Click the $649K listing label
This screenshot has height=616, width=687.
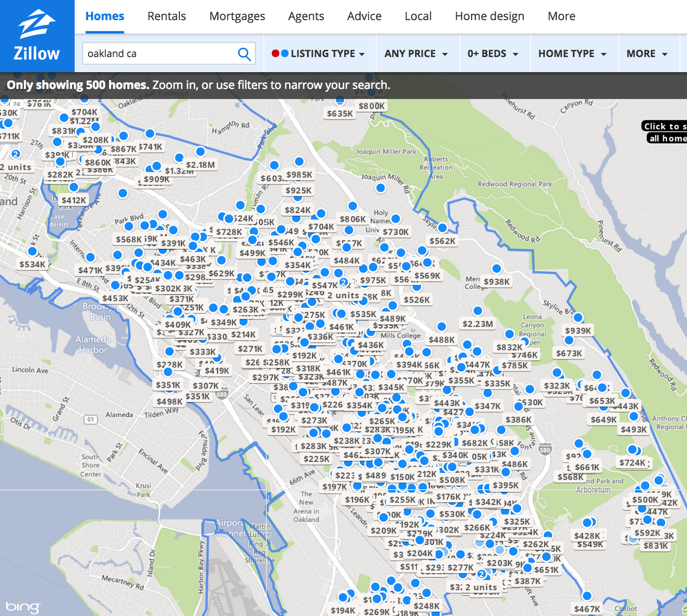point(604,420)
